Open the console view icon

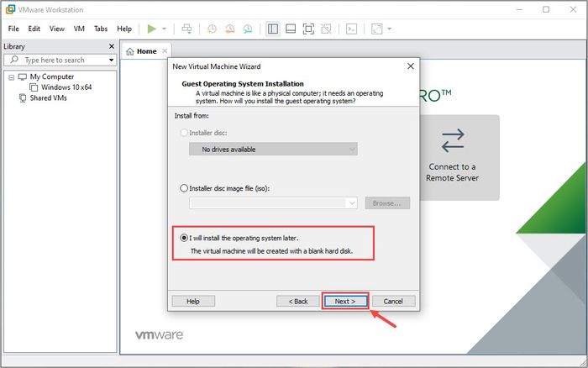point(351,29)
